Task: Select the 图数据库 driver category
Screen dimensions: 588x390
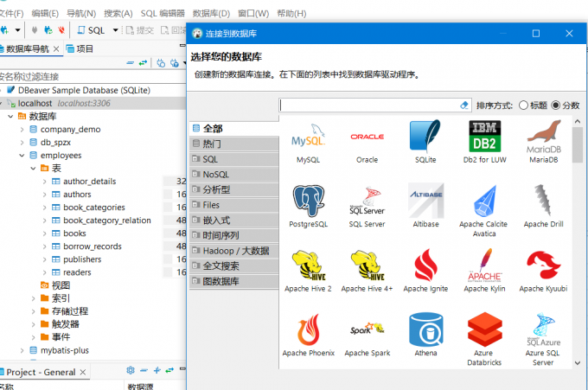Action: (234, 281)
